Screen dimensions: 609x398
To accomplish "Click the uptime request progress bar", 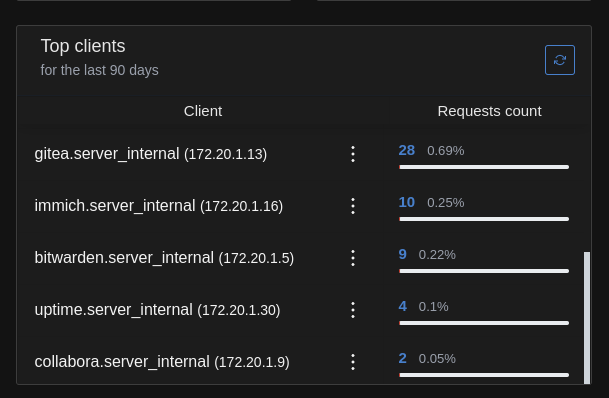I will click(x=484, y=323).
